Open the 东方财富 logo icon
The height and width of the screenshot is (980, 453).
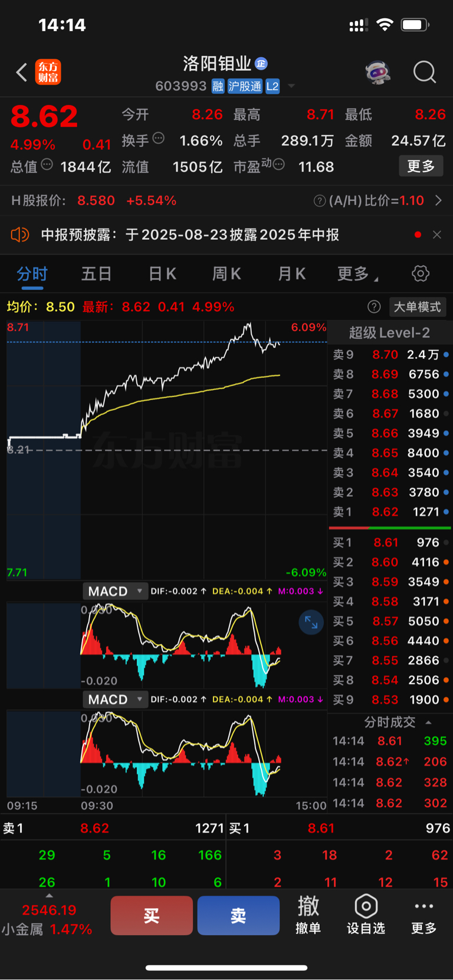click(48, 72)
